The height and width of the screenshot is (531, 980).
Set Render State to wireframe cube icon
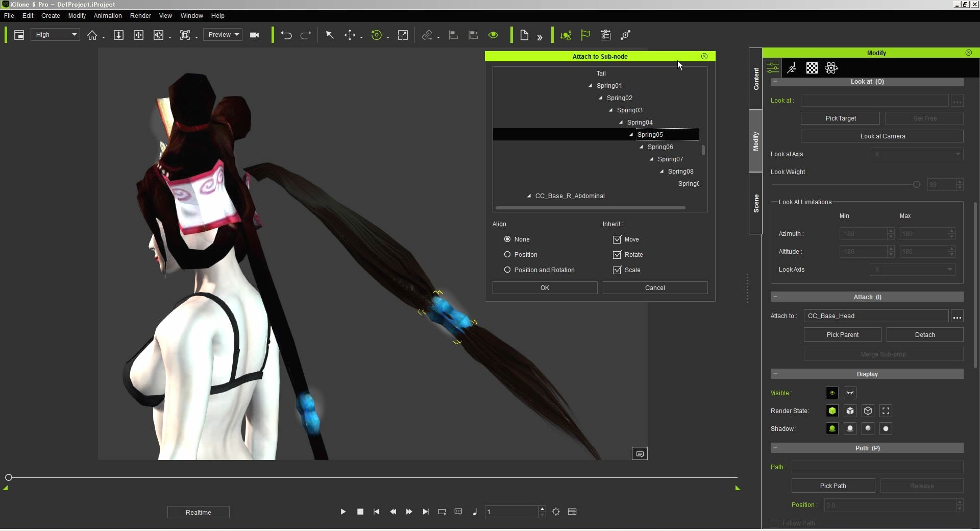coord(868,411)
